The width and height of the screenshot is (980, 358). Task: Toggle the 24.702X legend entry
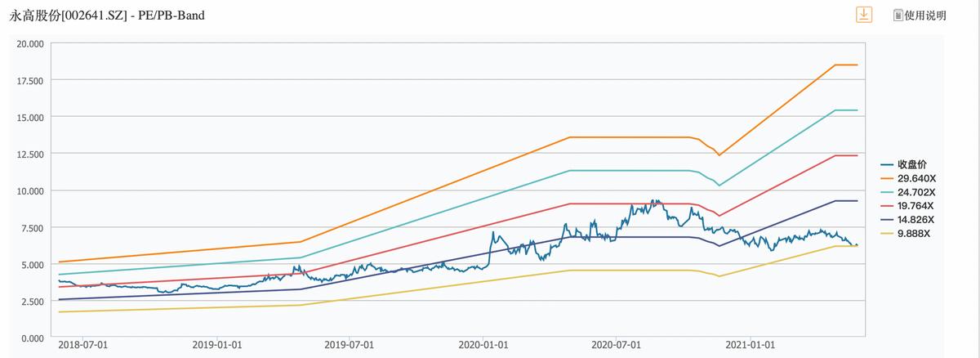(x=915, y=192)
